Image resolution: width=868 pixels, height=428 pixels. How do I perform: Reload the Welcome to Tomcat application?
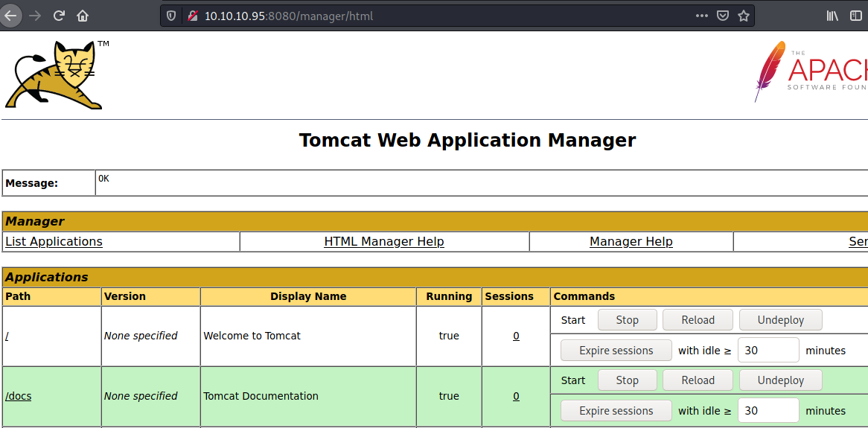tap(698, 319)
